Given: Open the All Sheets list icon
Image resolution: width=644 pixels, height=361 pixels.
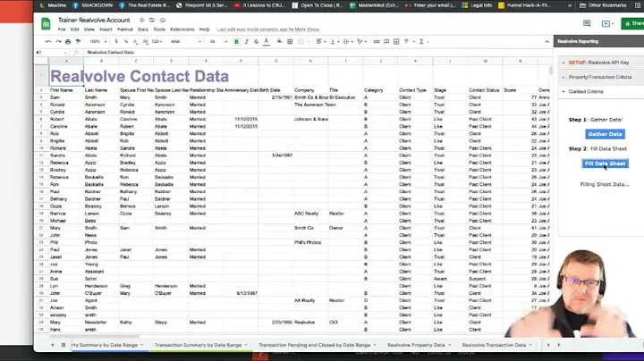Looking at the screenshot, I should click(64, 345).
